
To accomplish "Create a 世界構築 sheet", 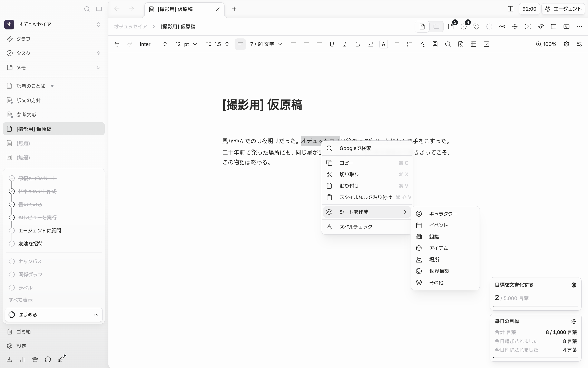I will [x=445, y=271].
